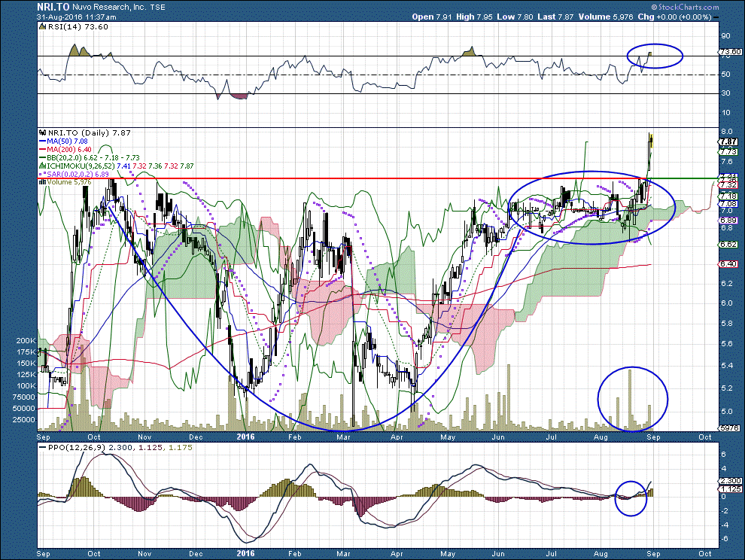The height and width of the screenshot is (560, 745).
Task: Click the RSI(14) 73.60 indicator label
Action: point(74,26)
